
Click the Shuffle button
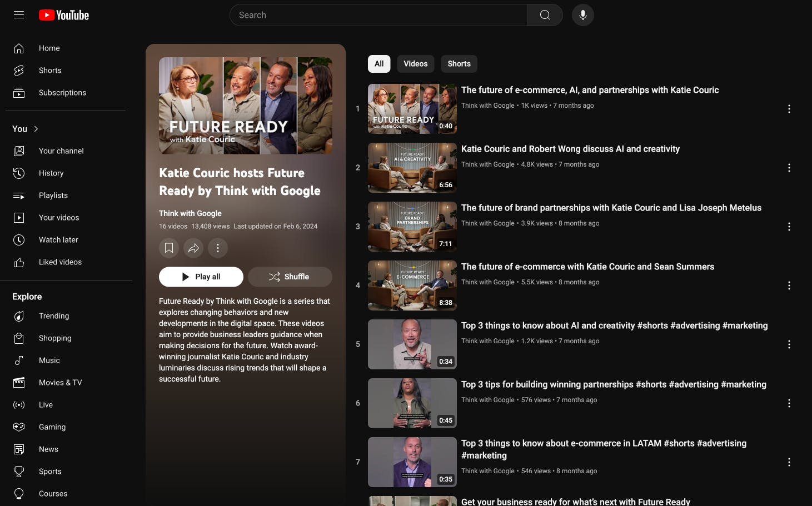(290, 277)
